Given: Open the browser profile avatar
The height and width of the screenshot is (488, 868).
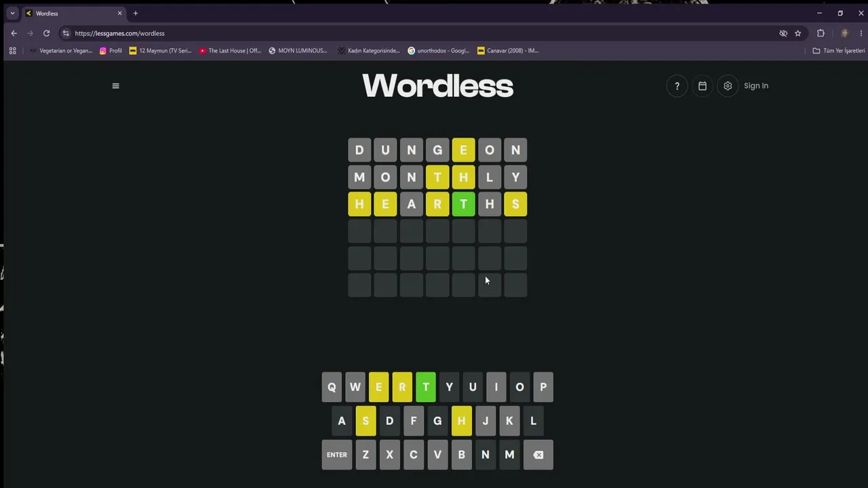Looking at the screenshot, I should (844, 33).
